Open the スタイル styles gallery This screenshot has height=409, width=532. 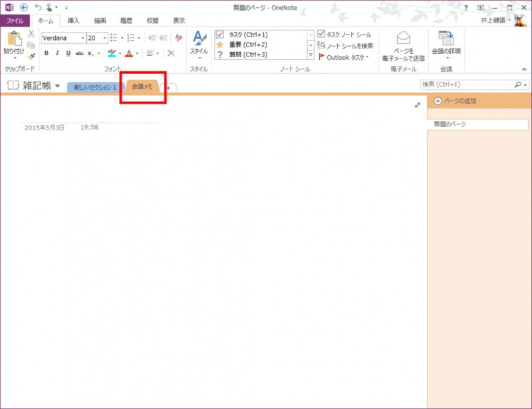(x=199, y=45)
